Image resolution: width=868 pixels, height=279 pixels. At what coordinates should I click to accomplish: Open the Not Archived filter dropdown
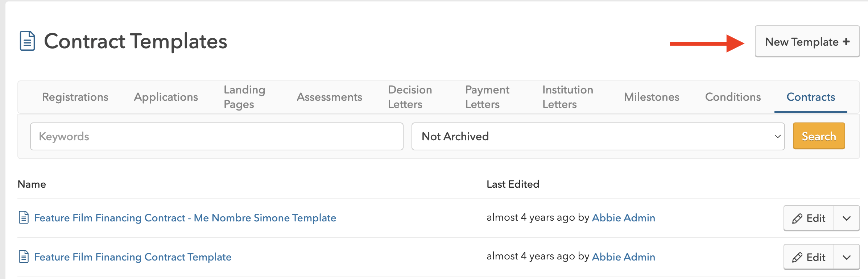pos(598,137)
